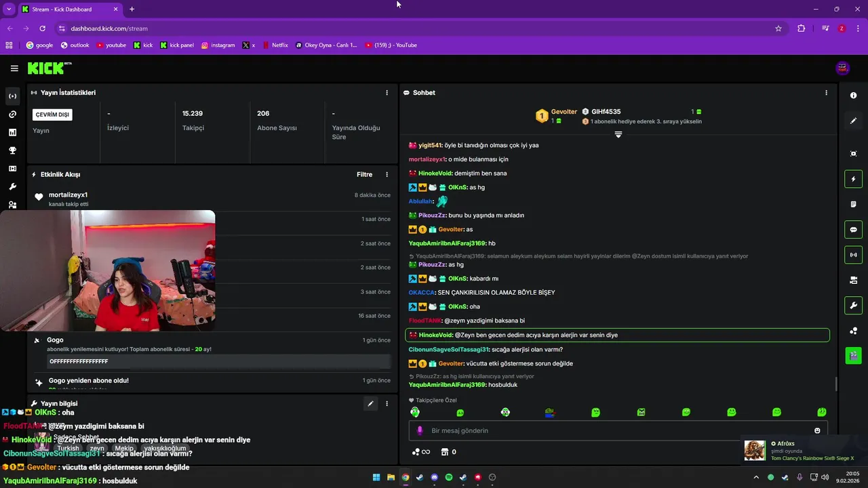Open the shop icon below chat input
The height and width of the screenshot is (488, 868).
point(445,452)
